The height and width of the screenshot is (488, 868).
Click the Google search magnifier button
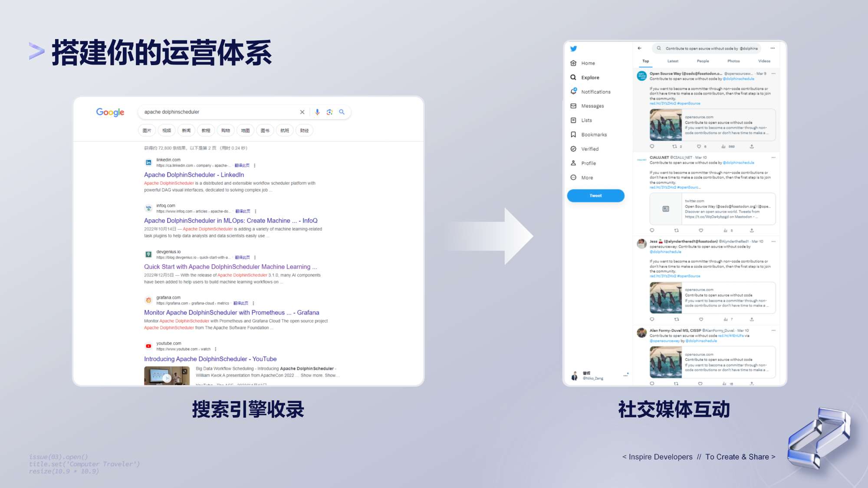coord(342,112)
